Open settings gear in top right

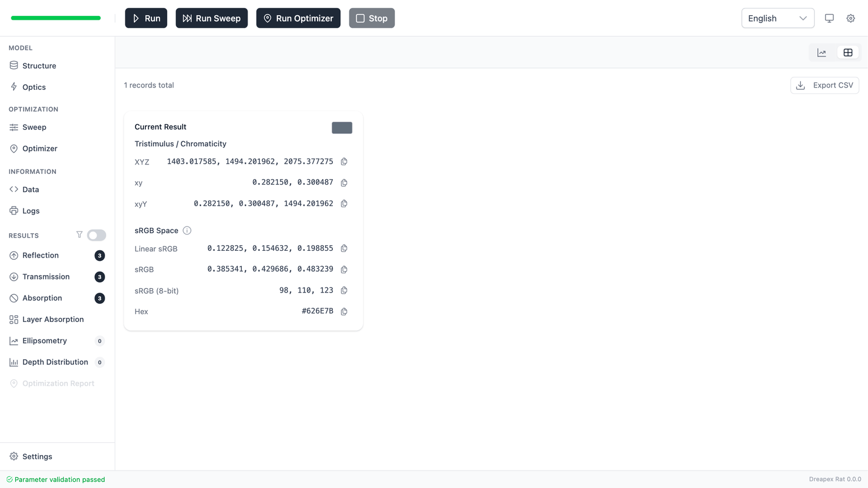click(x=850, y=18)
